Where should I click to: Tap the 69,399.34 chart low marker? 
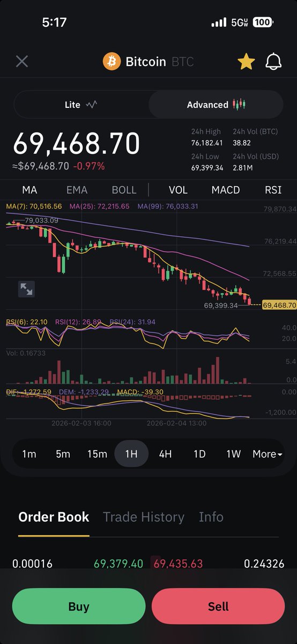point(221,305)
